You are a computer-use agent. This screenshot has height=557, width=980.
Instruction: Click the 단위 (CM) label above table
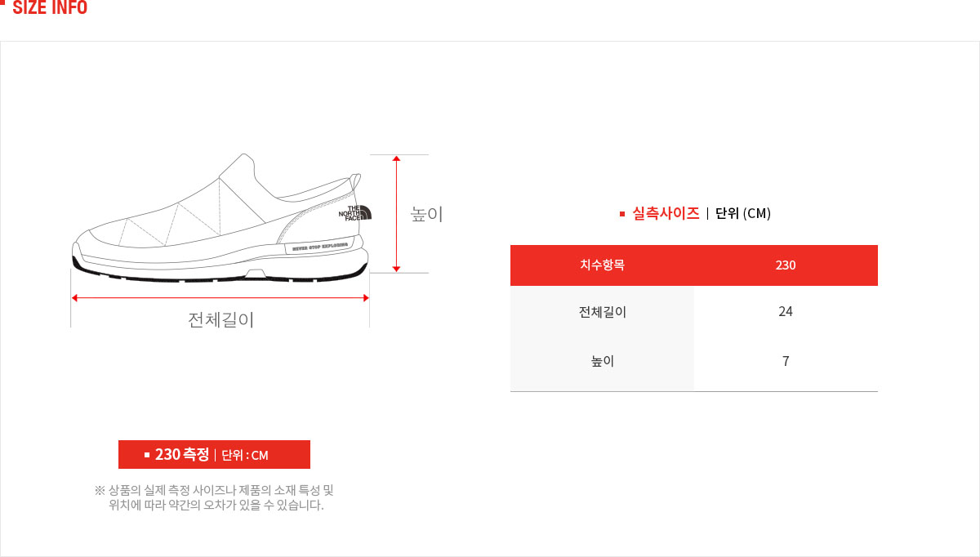coord(743,213)
